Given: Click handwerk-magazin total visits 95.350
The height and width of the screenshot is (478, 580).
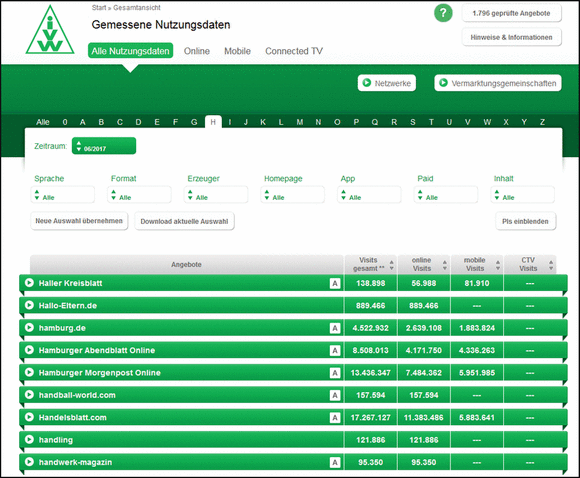Looking at the screenshot, I should 371,462.
